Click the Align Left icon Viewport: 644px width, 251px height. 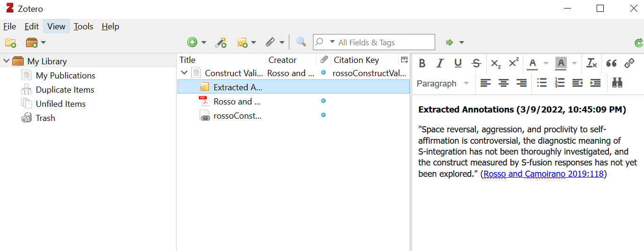coord(485,83)
